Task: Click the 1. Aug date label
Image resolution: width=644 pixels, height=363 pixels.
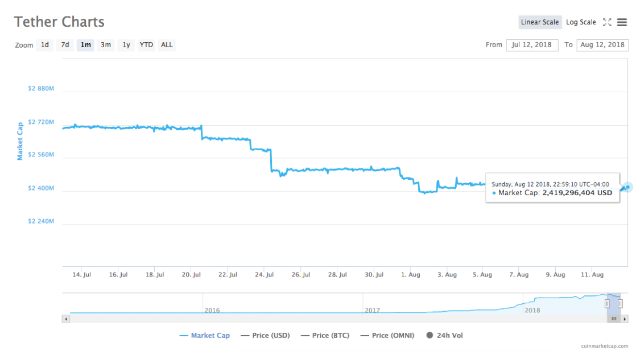Action: click(410, 275)
